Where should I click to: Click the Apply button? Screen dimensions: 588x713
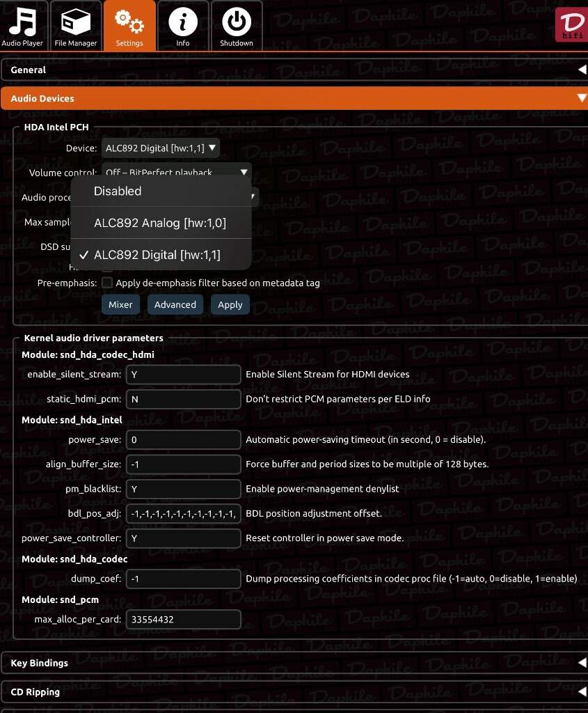230,305
